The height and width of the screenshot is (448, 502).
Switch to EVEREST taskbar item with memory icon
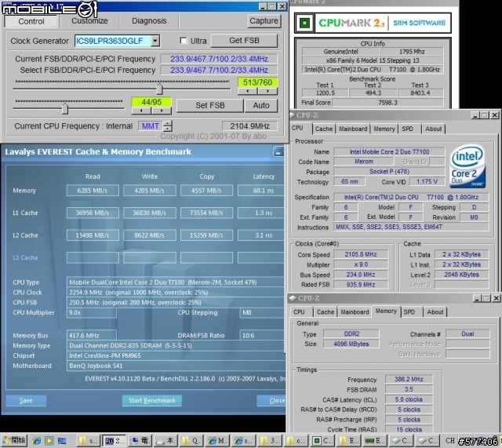[x=374, y=441]
